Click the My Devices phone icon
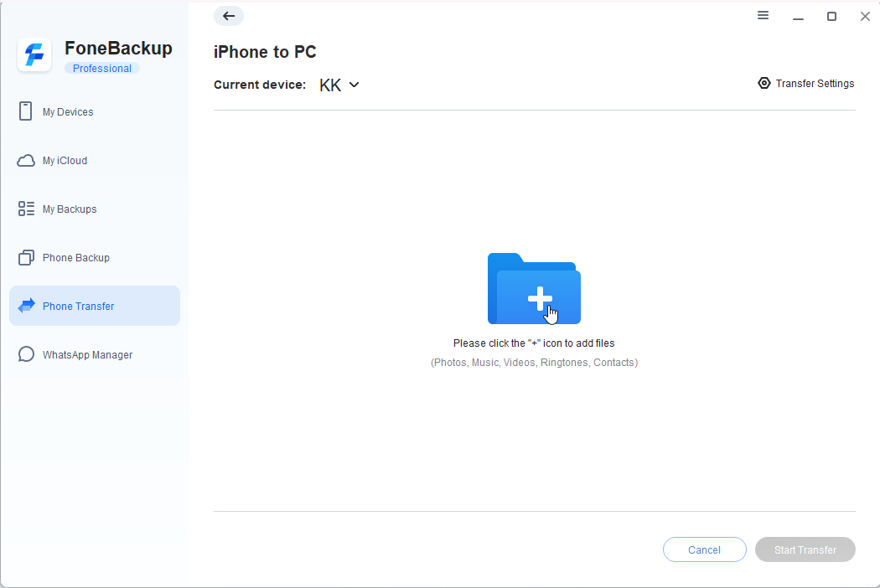 coord(26,111)
